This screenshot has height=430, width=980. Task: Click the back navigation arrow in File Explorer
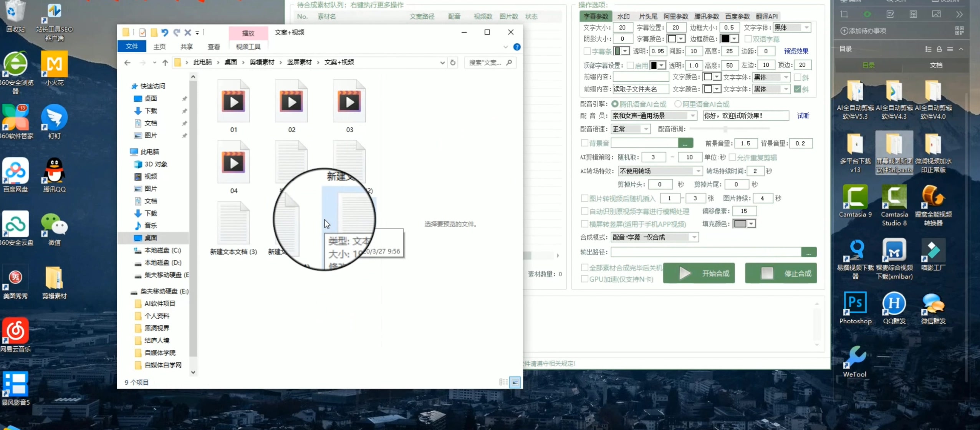point(127,62)
